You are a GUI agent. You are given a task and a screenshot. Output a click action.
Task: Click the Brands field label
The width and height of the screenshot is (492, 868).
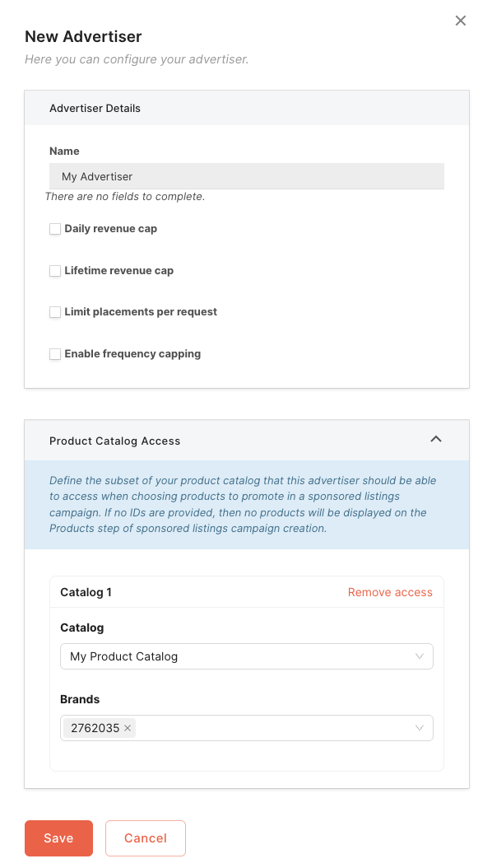(80, 699)
